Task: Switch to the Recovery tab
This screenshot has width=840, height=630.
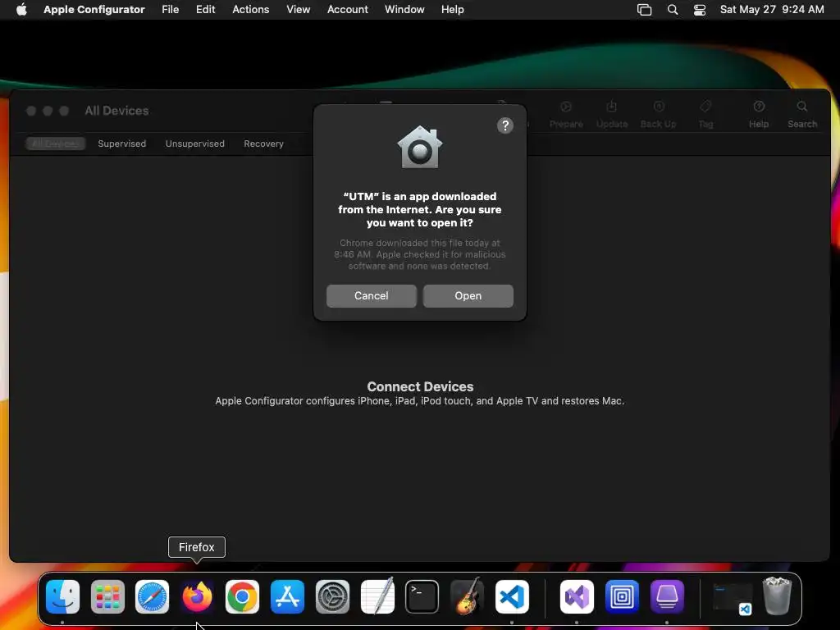Action: [x=263, y=144]
